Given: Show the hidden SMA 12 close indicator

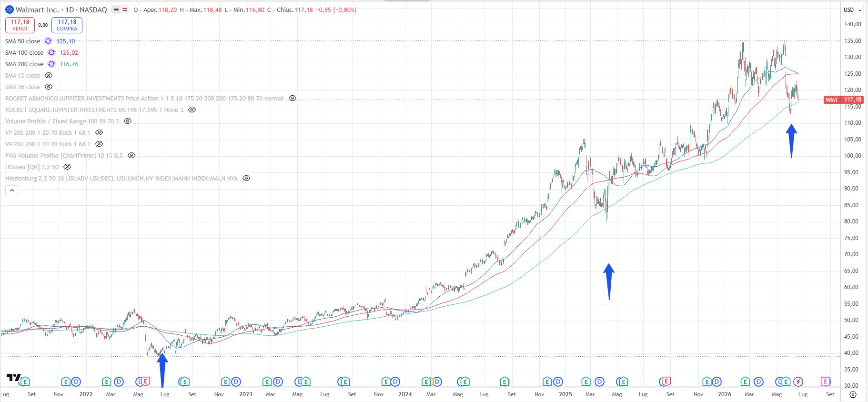Looking at the screenshot, I should click(x=49, y=75).
